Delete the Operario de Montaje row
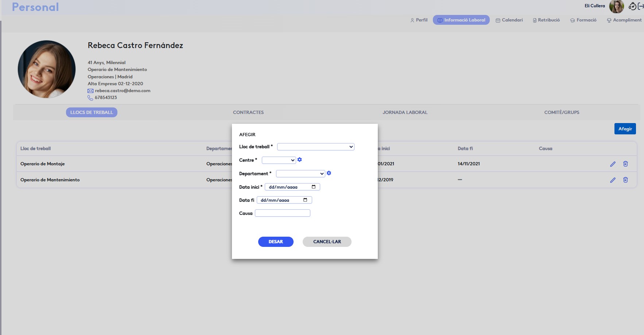The height and width of the screenshot is (335, 644). coord(625,164)
